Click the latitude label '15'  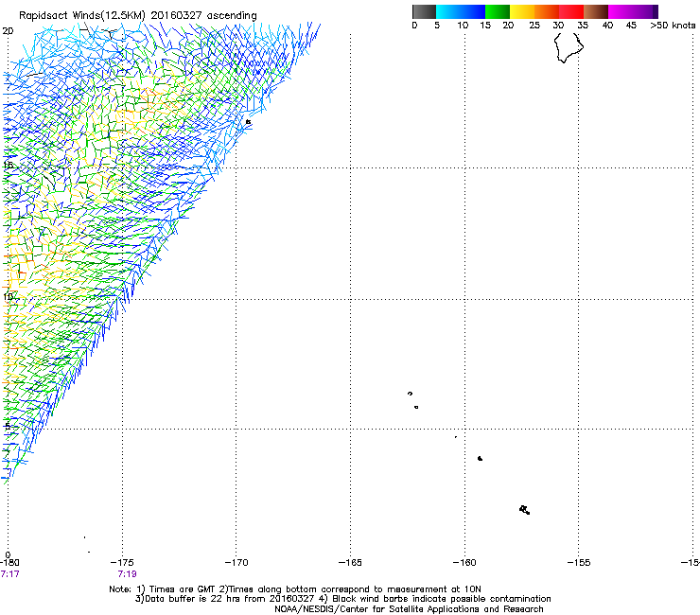coord(8,166)
